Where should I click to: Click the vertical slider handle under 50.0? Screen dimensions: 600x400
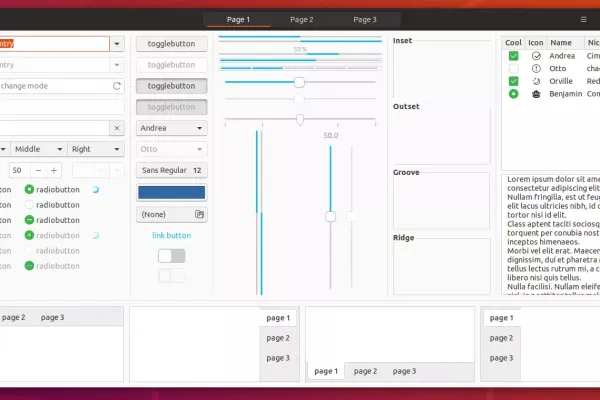tap(331, 217)
